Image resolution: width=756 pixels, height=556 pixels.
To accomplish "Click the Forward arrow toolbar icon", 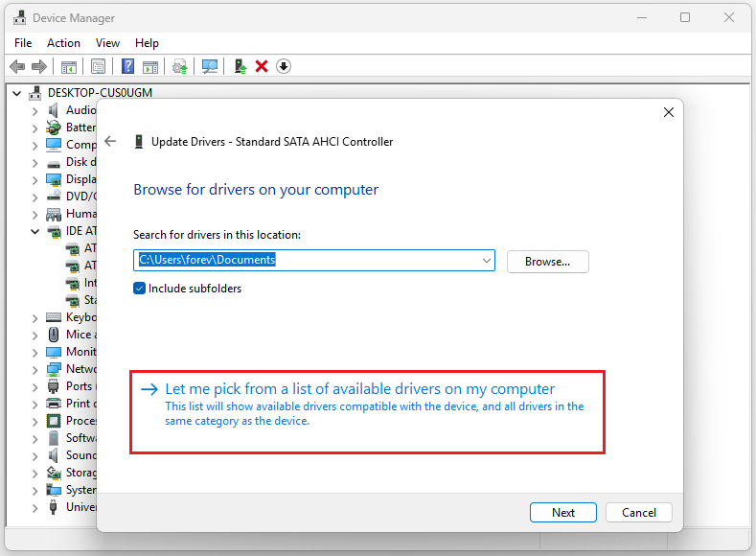I will click(39, 66).
